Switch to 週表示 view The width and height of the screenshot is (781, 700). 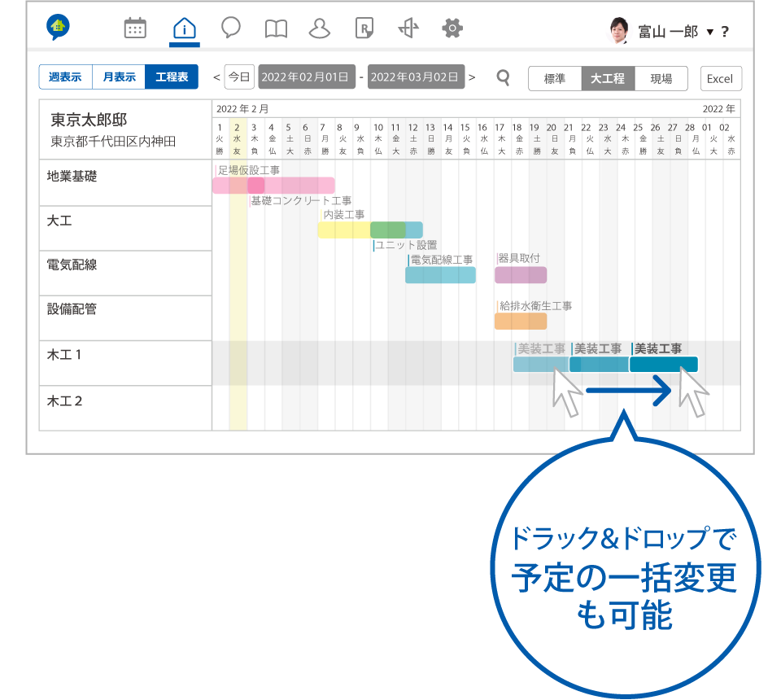(65, 77)
